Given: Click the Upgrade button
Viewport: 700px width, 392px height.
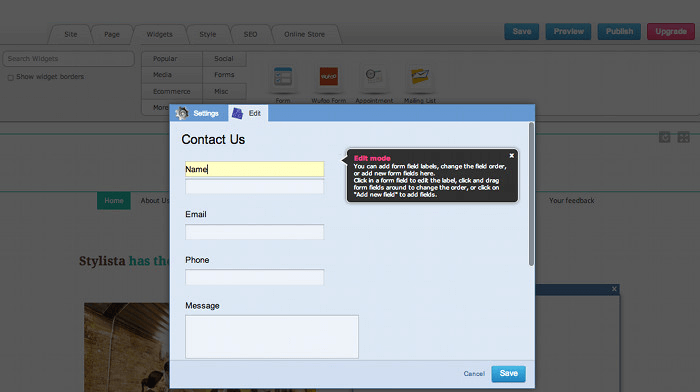Looking at the screenshot, I should tap(671, 31).
